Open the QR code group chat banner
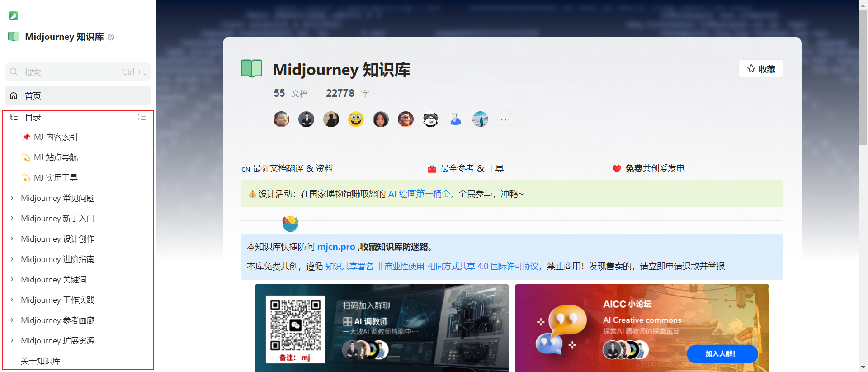 point(382,328)
